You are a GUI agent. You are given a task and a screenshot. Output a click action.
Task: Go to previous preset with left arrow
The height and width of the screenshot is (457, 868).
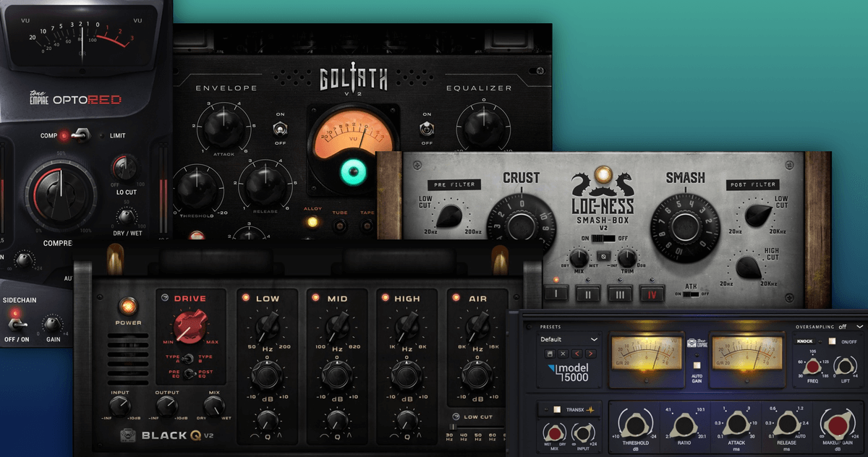tap(577, 354)
